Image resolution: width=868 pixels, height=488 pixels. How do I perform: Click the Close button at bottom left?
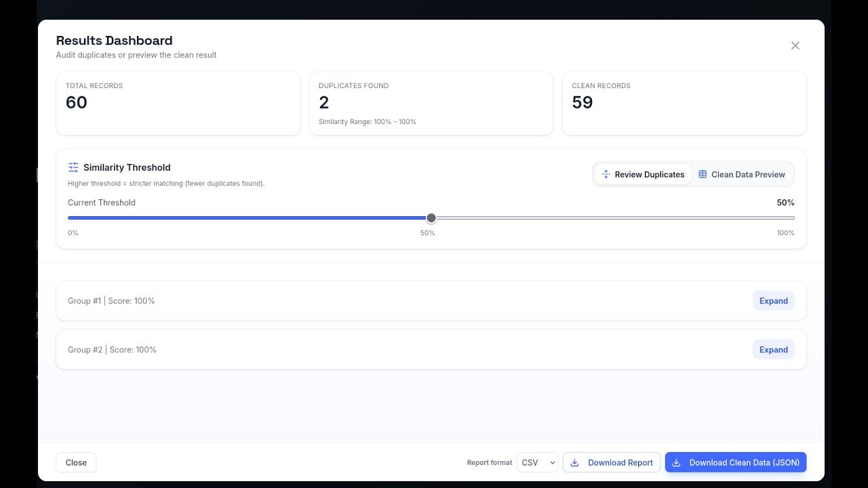click(x=75, y=462)
